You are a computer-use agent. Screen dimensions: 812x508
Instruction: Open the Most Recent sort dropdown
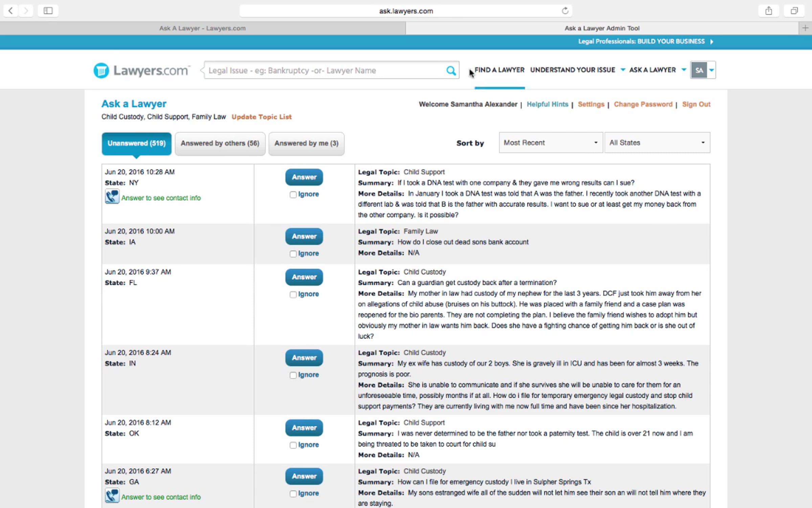click(550, 143)
